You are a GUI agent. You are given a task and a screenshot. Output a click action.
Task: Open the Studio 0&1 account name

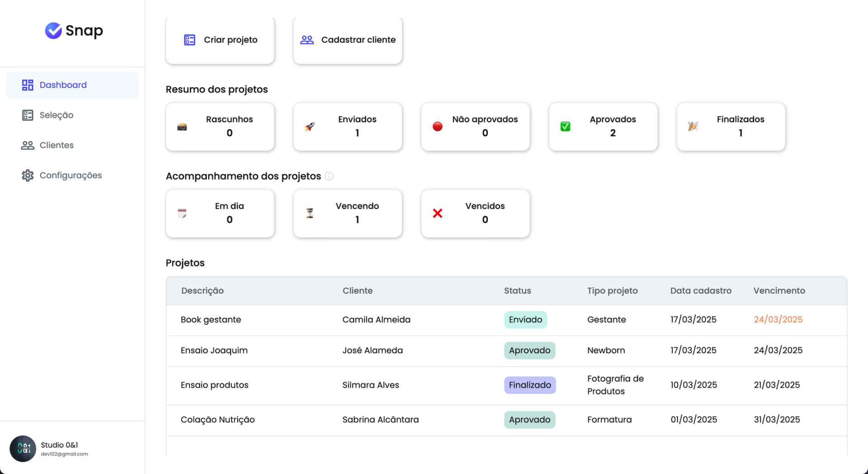pyautogui.click(x=59, y=445)
